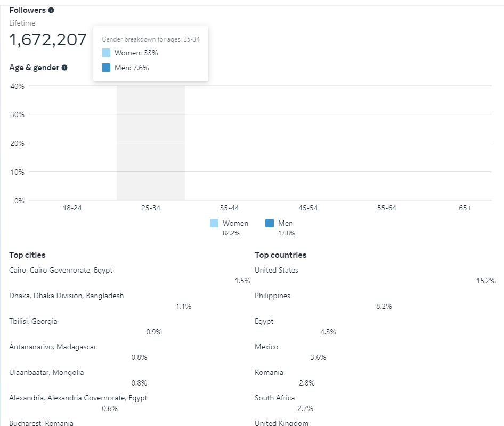Click the 35-44 age axis label
The image size is (504, 426).
point(230,208)
